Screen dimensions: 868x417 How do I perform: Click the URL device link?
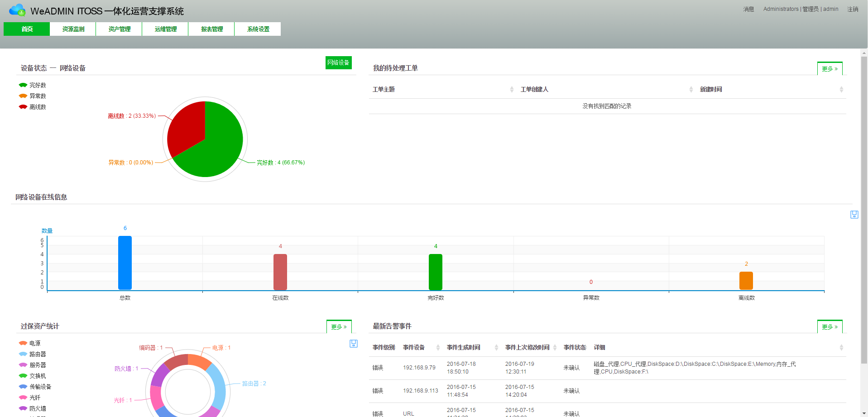408,413
